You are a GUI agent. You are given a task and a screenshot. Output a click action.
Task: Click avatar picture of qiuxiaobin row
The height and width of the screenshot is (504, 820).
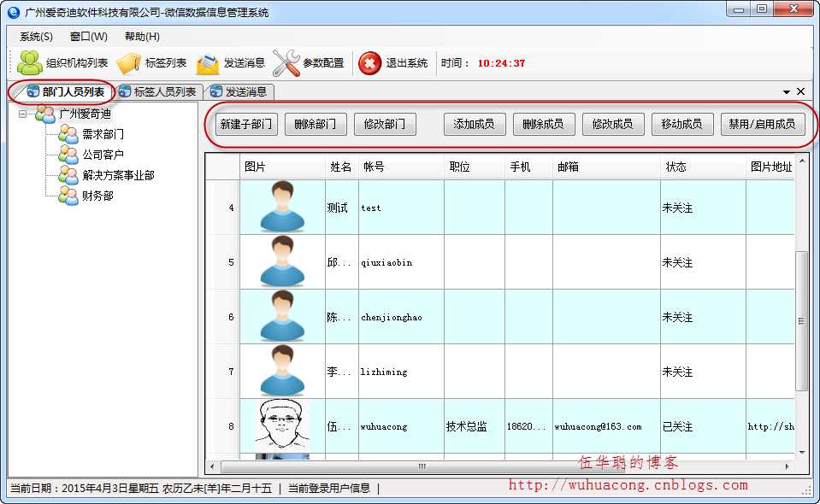click(x=282, y=261)
